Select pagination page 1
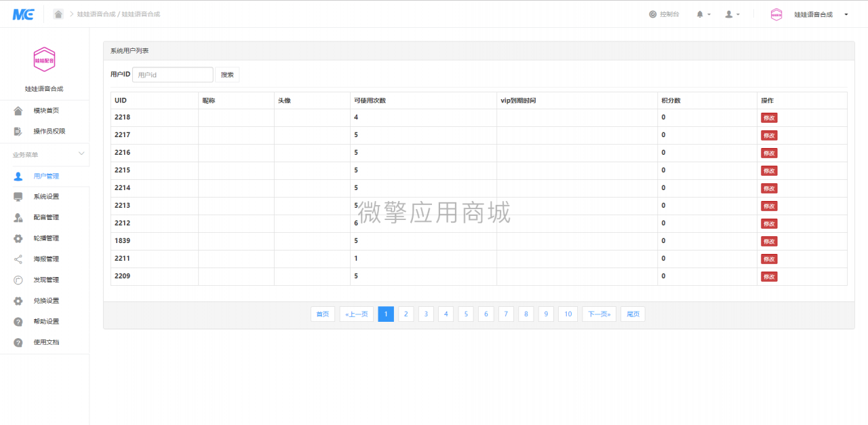 click(386, 314)
